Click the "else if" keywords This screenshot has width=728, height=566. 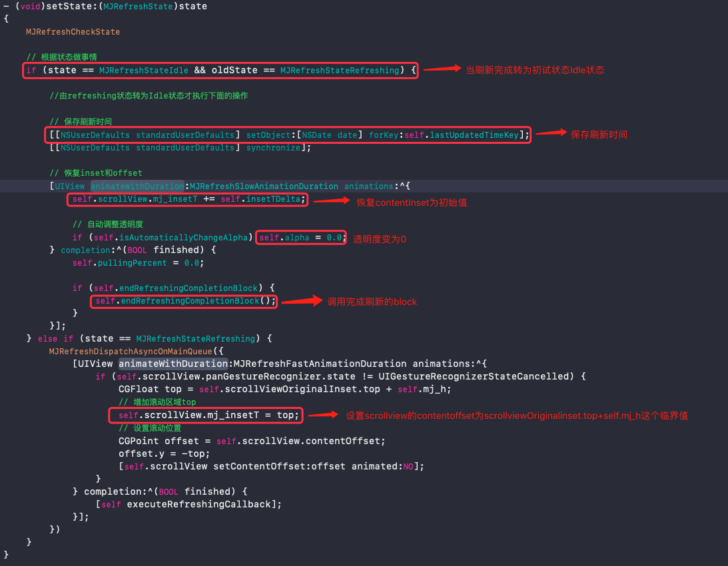[55, 338]
